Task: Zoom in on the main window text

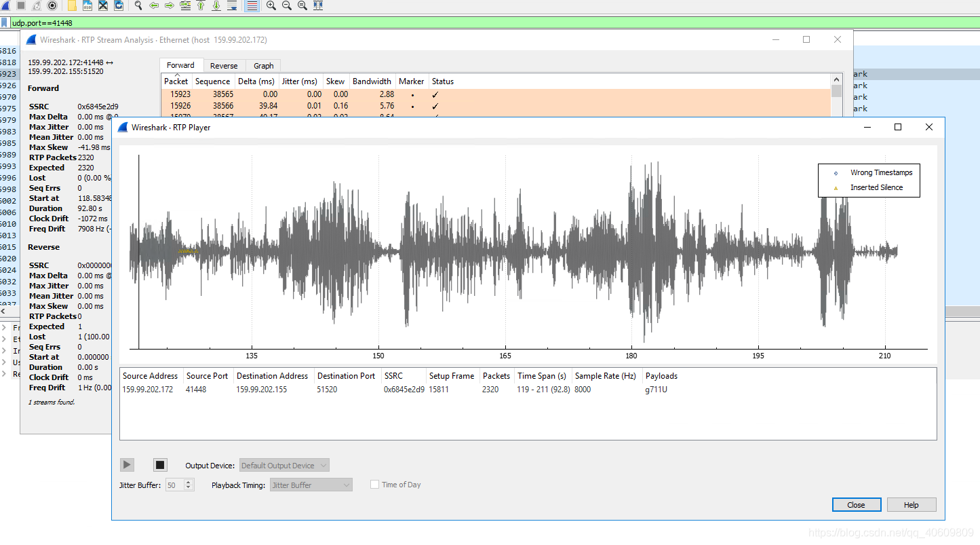Action: (271, 5)
